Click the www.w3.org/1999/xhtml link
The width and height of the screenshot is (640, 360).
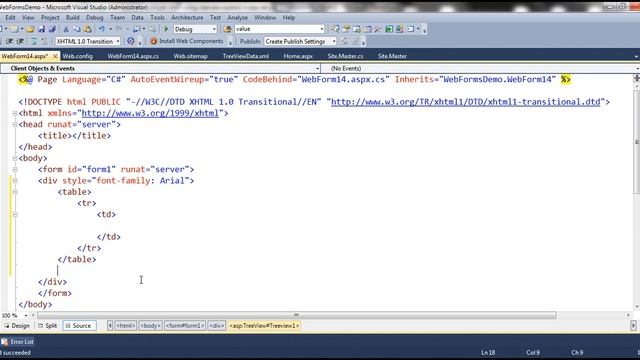tap(150, 113)
